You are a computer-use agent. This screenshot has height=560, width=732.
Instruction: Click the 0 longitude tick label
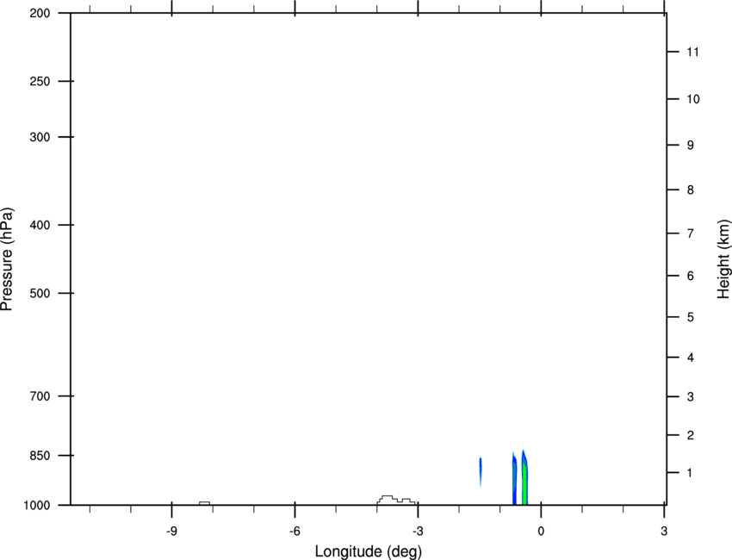pyautogui.click(x=541, y=532)
